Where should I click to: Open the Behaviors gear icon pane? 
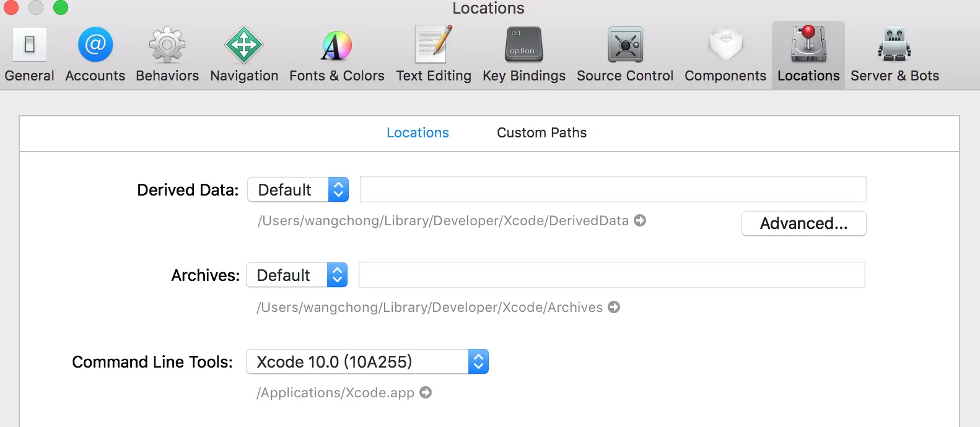pos(167,56)
